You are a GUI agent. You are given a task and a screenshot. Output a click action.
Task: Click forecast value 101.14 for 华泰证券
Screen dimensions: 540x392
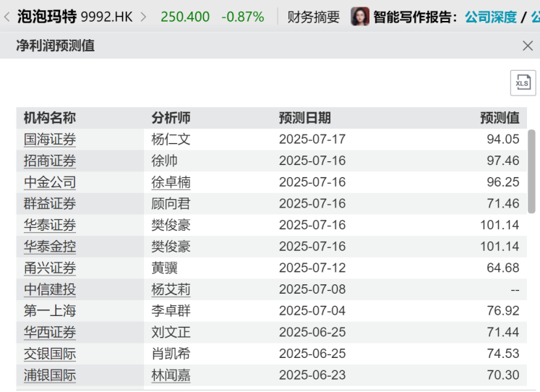tap(500, 225)
